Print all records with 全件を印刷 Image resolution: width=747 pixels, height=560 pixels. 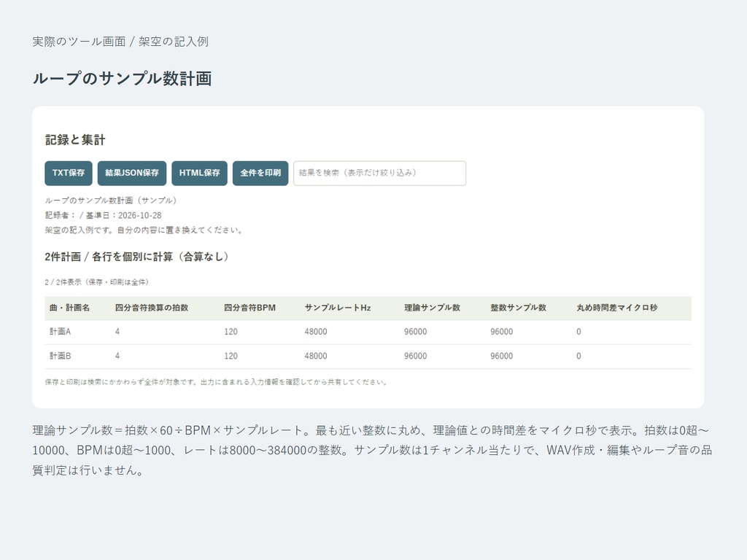click(260, 173)
